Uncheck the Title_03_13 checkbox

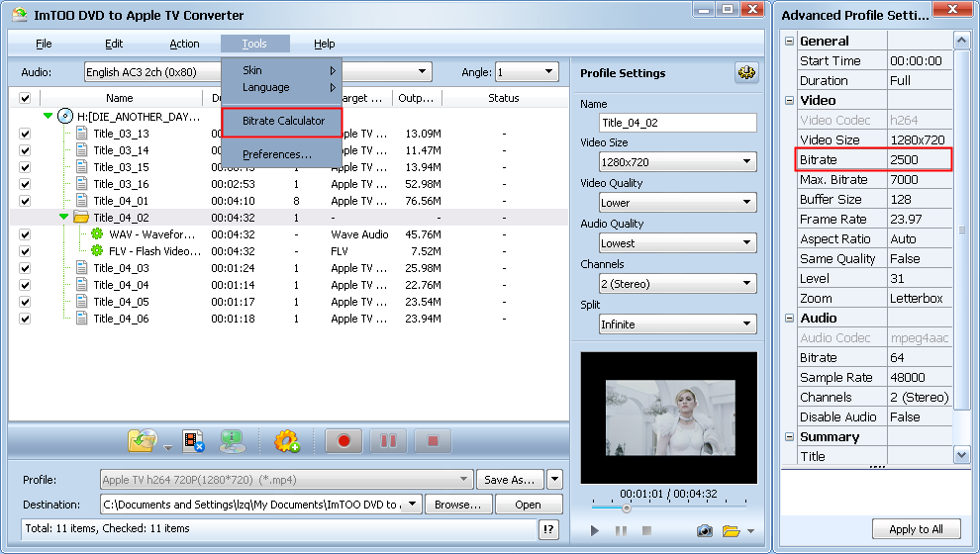tap(25, 134)
